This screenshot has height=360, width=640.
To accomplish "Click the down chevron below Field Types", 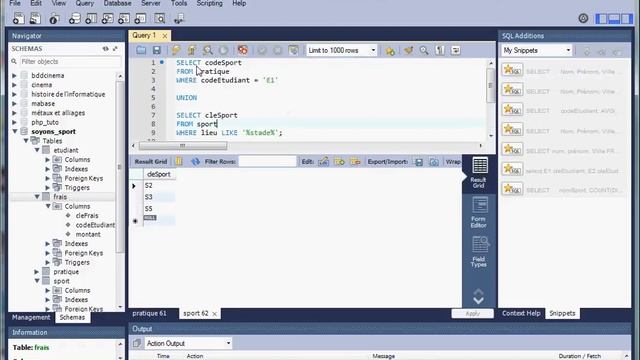I will click(x=478, y=300).
